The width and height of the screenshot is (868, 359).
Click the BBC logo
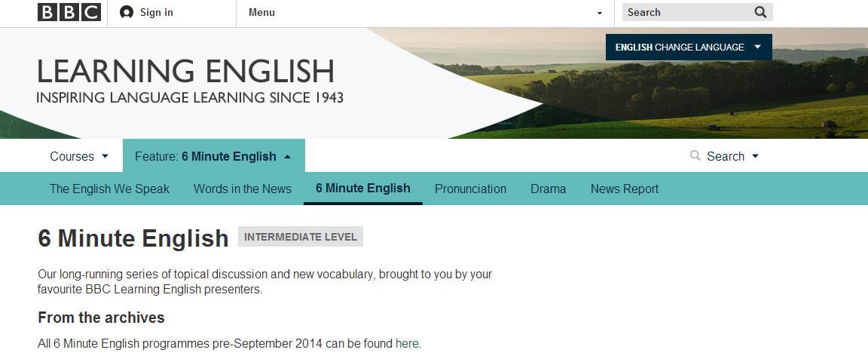(69, 12)
